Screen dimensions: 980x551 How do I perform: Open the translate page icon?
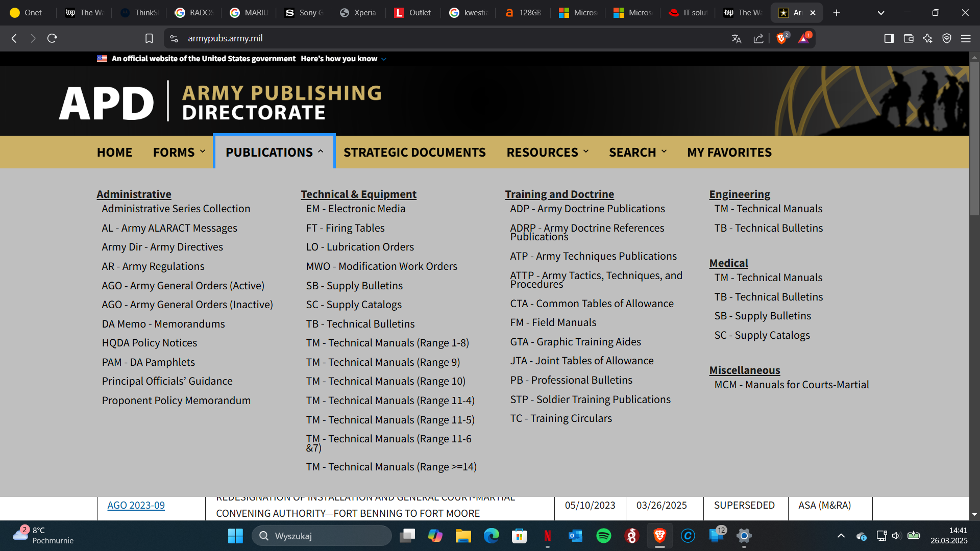(x=736, y=39)
